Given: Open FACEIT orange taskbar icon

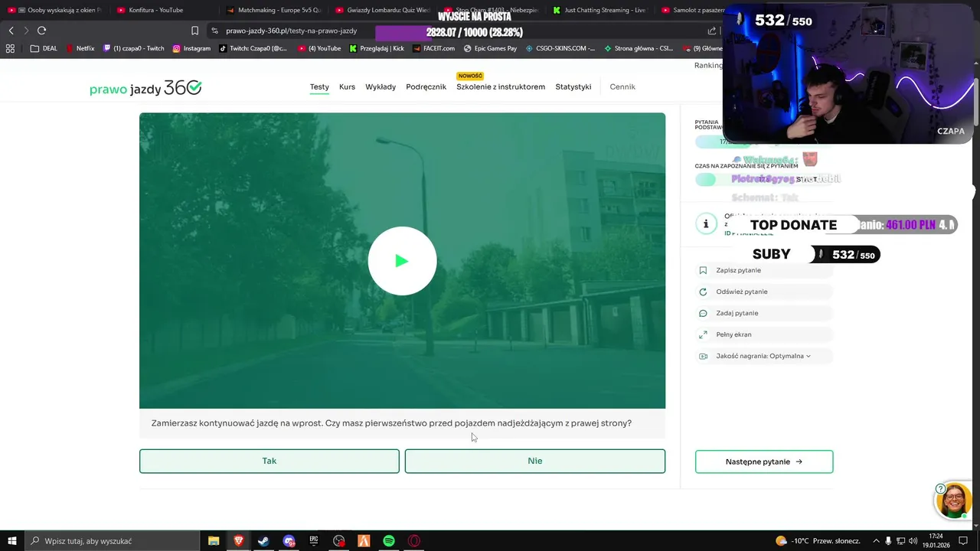Looking at the screenshot, I should click(x=364, y=541).
